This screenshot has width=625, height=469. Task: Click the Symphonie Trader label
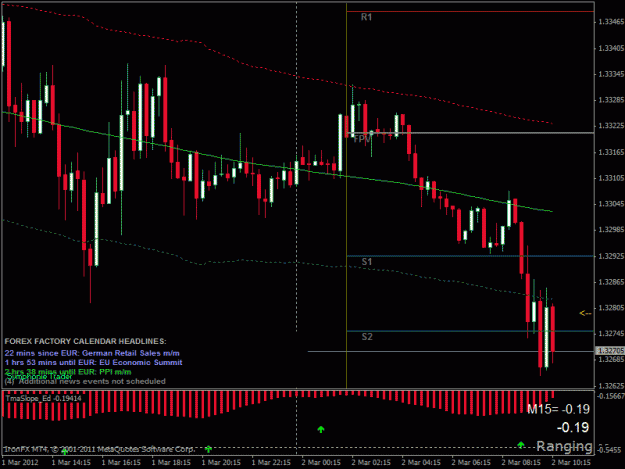39,377
